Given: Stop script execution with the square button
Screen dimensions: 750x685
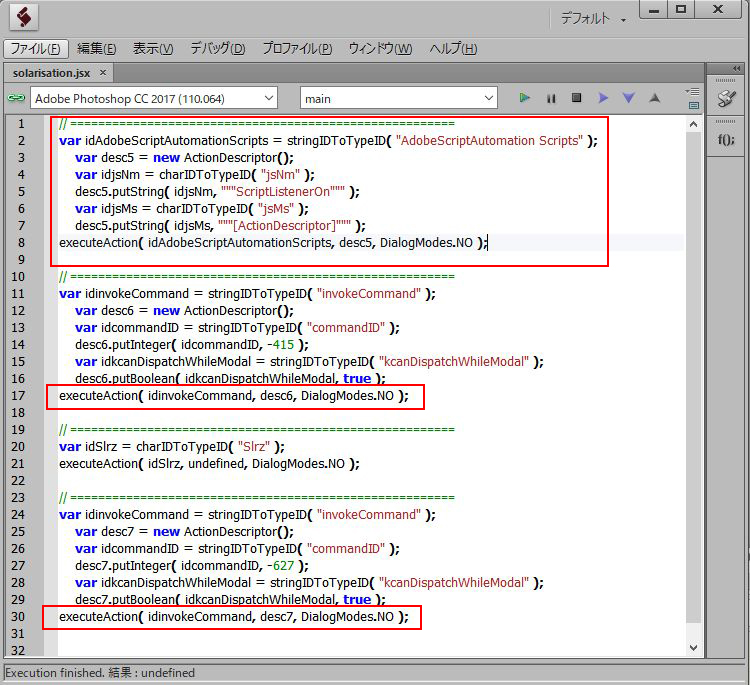Looking at the screenshot, I should [576, 98].
